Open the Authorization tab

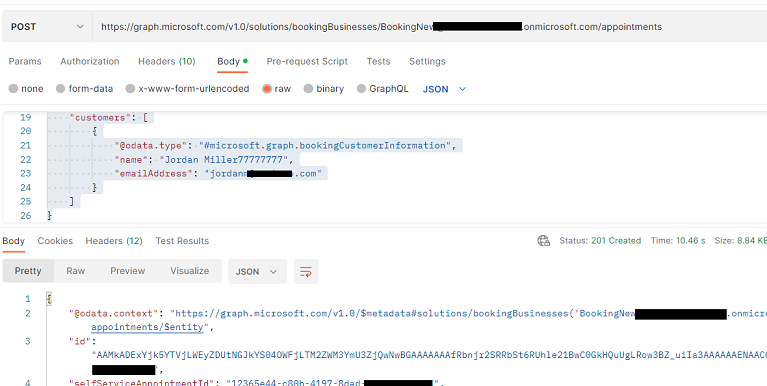click(x=90, y=62)
